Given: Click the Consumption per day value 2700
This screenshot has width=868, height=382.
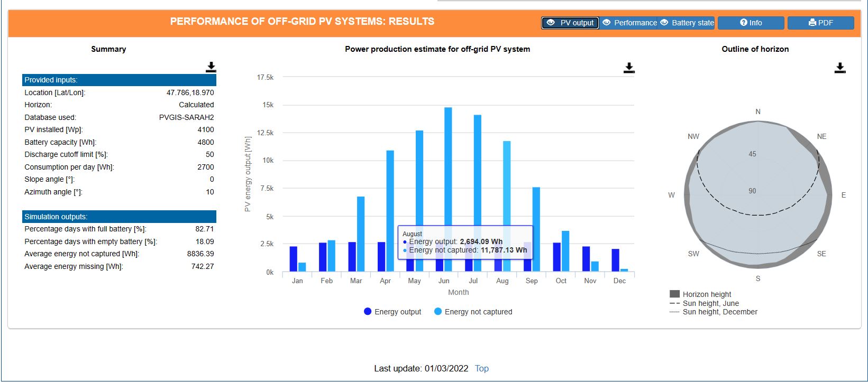Looking at the screenshot, I should (x=206, y=167).
